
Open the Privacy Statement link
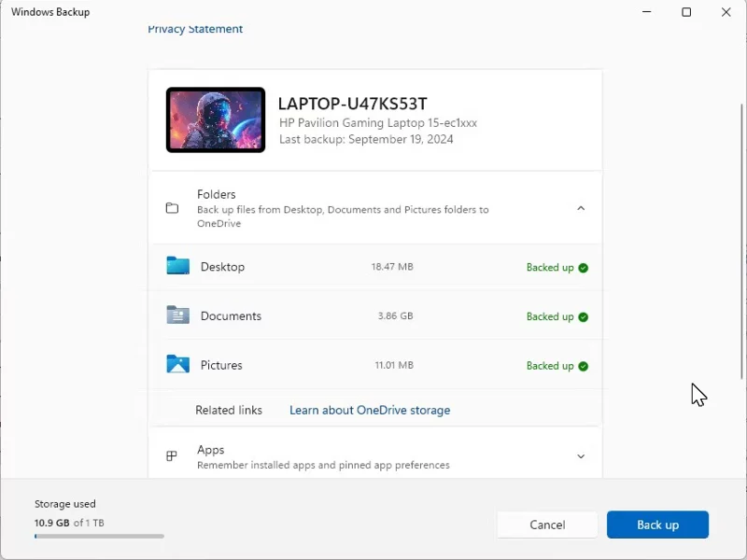pos(195,29)
